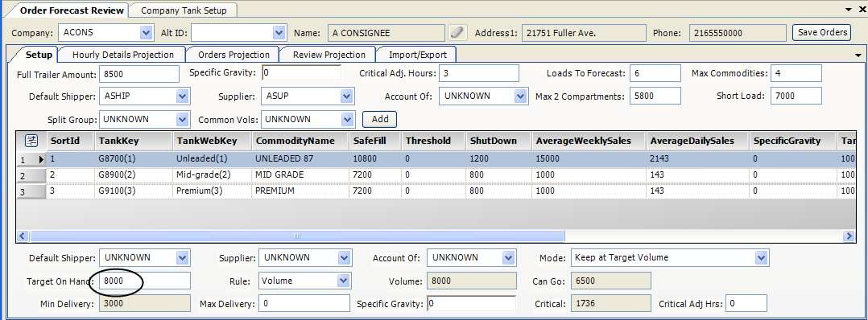Open the Hourly Details Projection tab
Screen dimensions: 868x320
tap(123, 55)
